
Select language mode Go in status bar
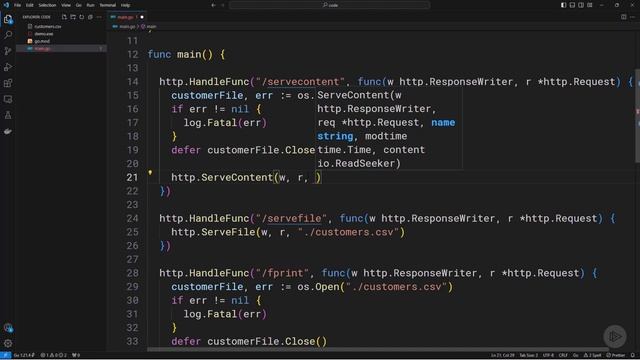(576, 356)
